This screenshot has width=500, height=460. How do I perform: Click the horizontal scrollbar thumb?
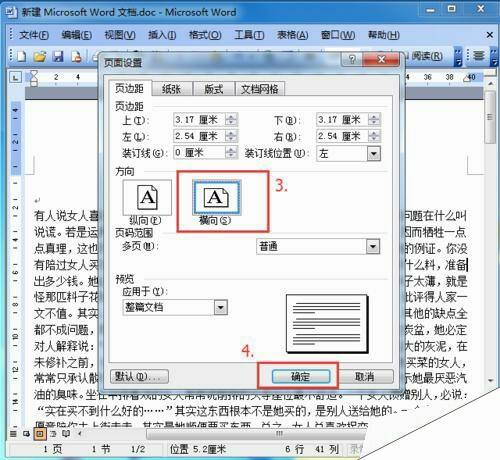[257, 434]
